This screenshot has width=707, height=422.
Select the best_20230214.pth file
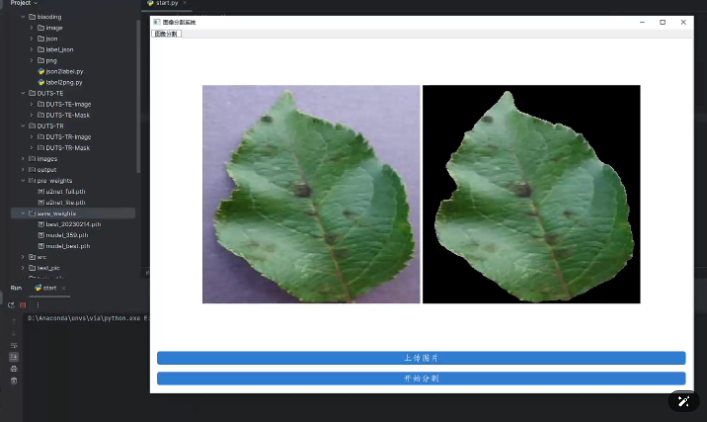click(x=73, y=224)
